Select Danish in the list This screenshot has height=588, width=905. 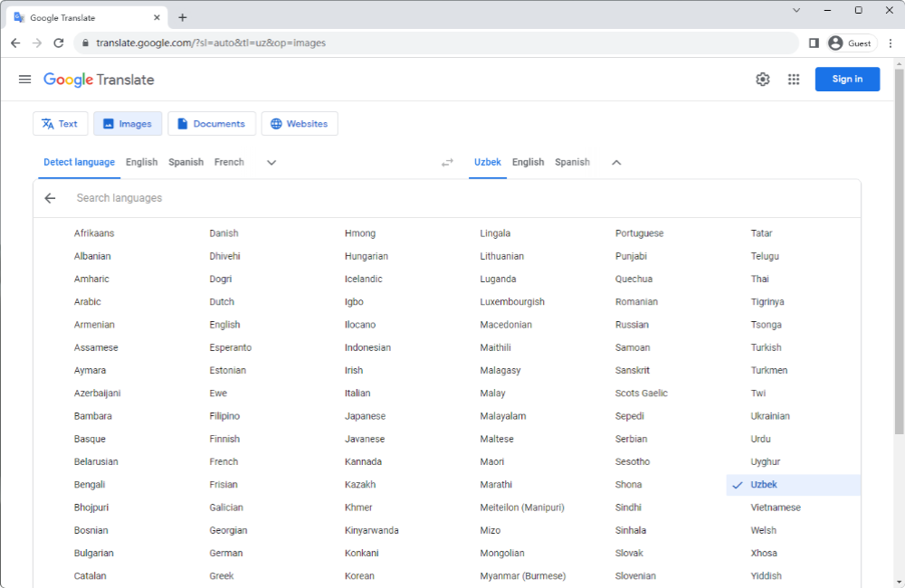pos(224,233)
